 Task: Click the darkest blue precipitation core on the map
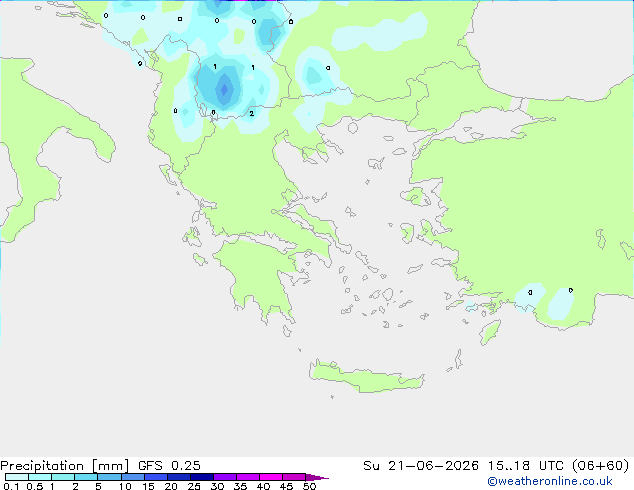224,89
